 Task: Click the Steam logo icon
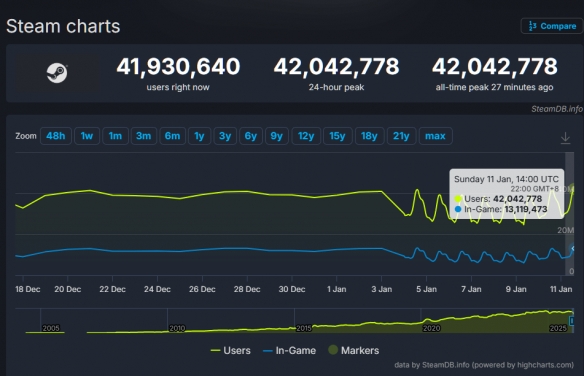(x=57, y=73)
